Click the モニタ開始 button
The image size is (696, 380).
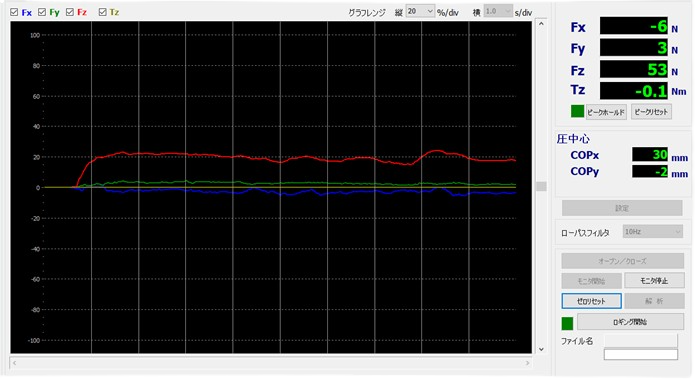pos(591,281)
